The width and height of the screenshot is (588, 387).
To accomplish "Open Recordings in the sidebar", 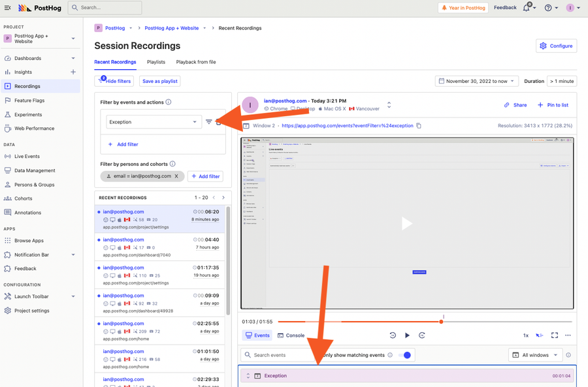I will coord(41,86).
